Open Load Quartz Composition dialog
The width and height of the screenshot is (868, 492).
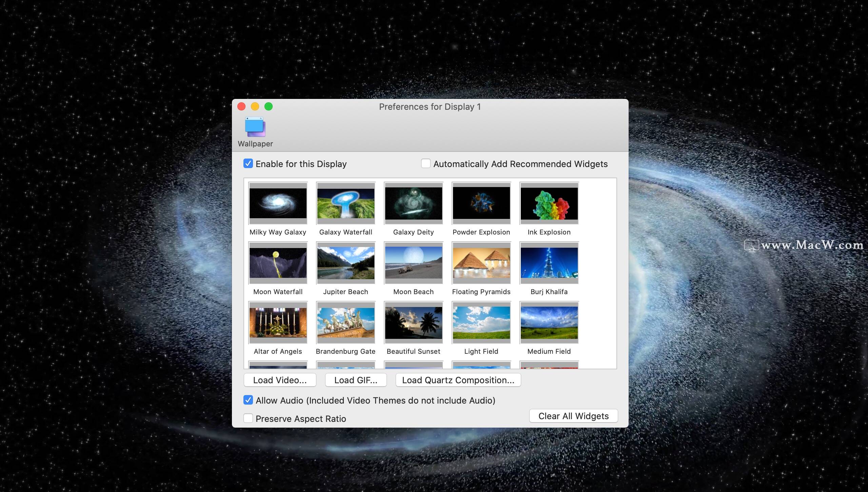457,380
